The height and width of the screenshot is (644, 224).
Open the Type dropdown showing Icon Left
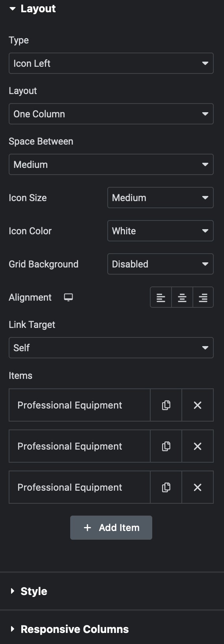click(111, 63)
